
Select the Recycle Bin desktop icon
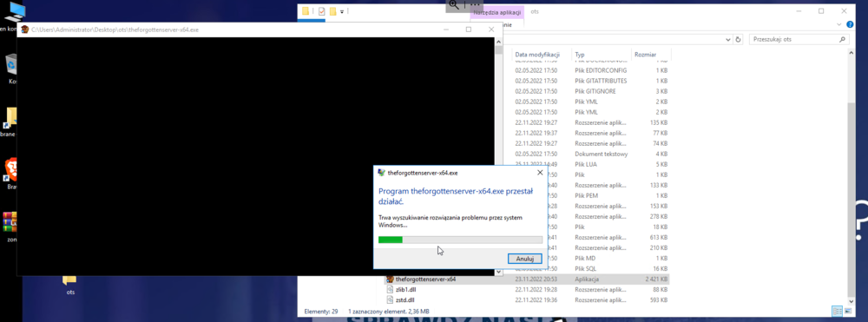coord(12,64)
